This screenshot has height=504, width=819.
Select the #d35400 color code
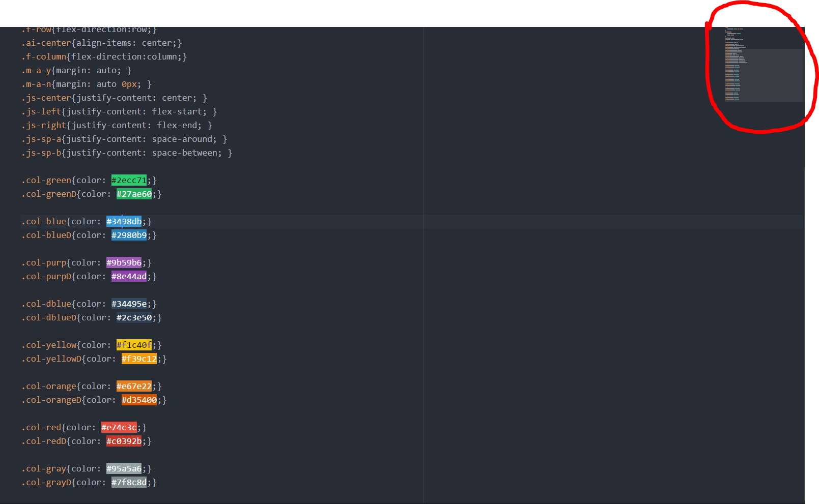click(139, 400)
